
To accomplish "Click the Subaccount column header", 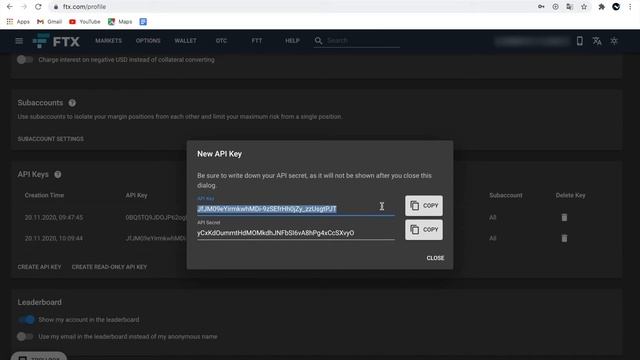I will [x=506, y=195].
